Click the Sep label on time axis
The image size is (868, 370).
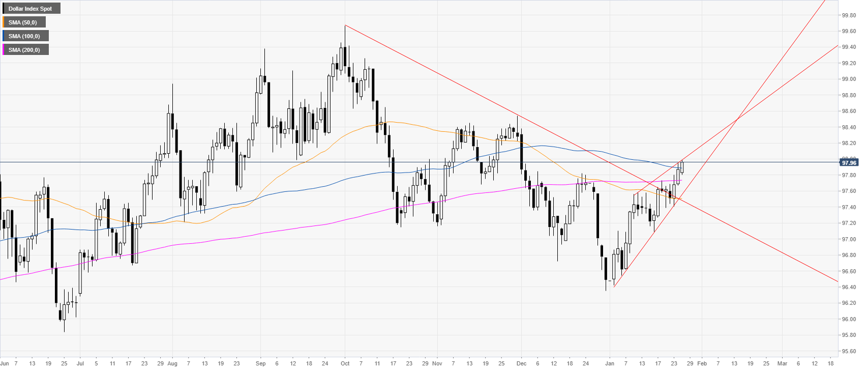[x=260, y=363]
